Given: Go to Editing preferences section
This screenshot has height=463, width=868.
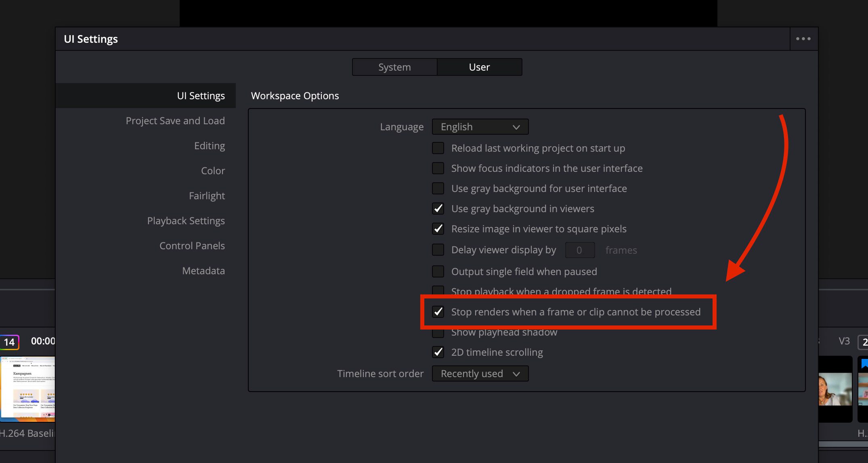Looking at the screenshot, I should 209,146.
